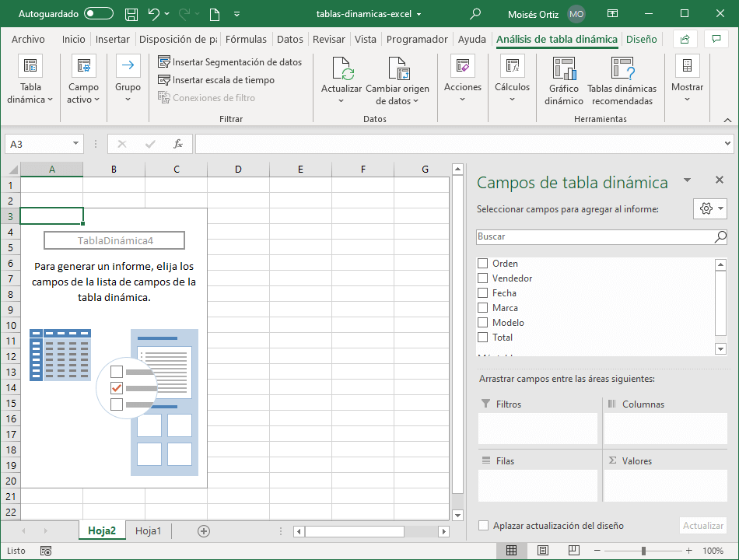Add new sheet with plus icon
Viewport: 739px width, 560px height.
tap(204, 531)
